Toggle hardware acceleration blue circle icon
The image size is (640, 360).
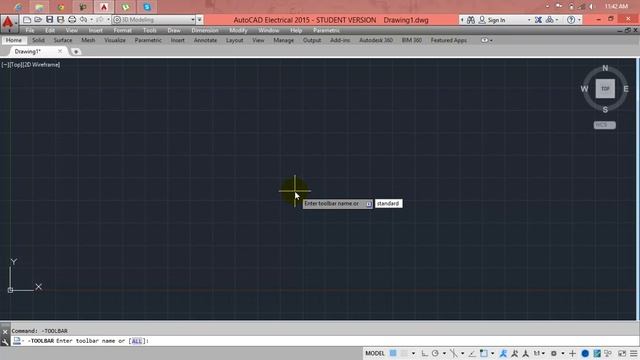point(585,353)
